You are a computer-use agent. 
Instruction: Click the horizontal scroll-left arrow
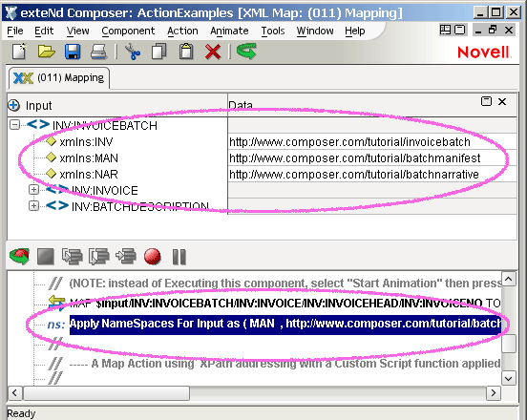pyautogui.click(x=14, y=392)
